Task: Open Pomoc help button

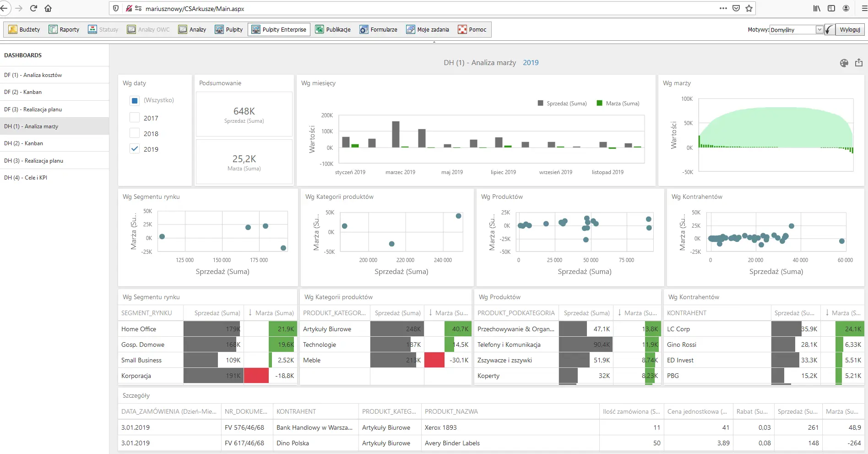Action: [x=473, y=29]
